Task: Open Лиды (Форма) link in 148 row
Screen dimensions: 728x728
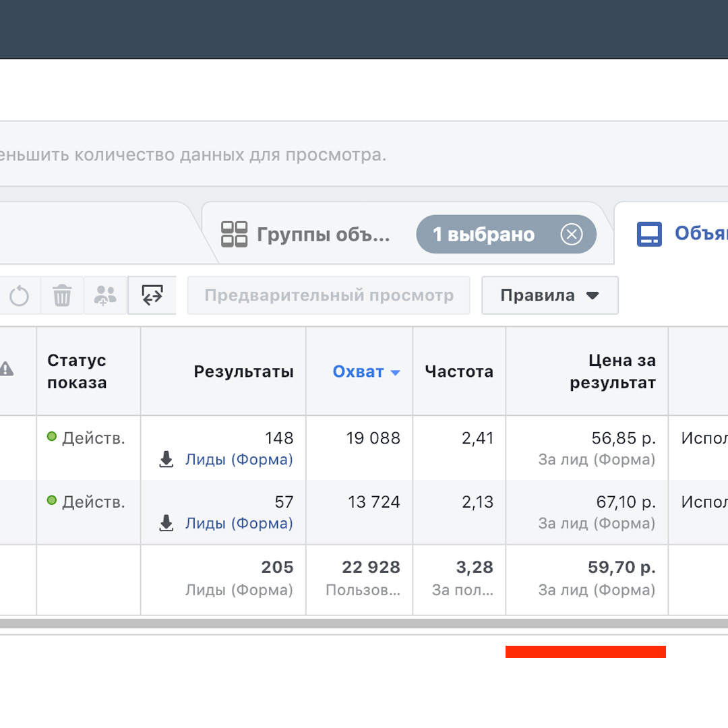Action: pos(239,459)
